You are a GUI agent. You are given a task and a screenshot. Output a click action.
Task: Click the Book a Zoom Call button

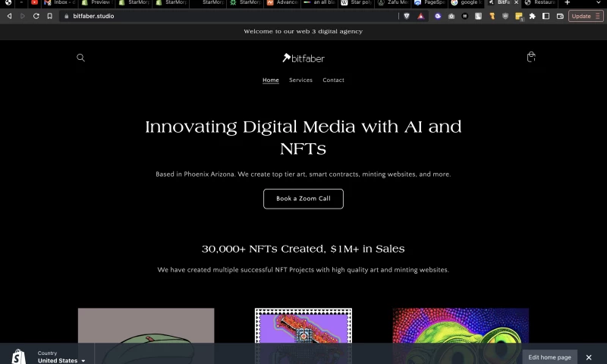303,199
